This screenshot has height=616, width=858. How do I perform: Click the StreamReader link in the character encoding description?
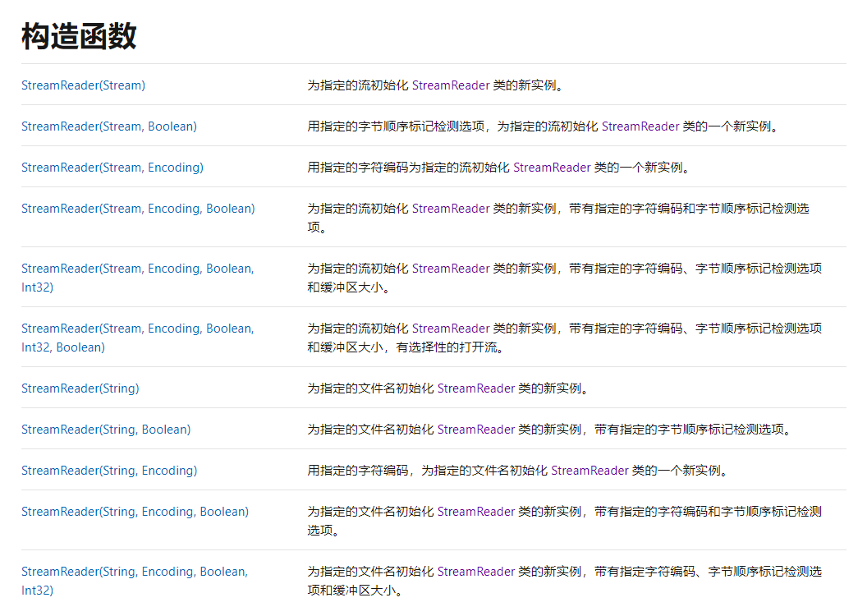click(553, 168)
